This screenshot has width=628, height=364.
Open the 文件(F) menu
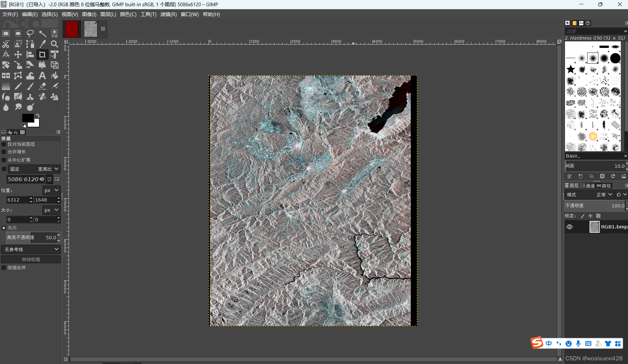[x=10, y=14]
